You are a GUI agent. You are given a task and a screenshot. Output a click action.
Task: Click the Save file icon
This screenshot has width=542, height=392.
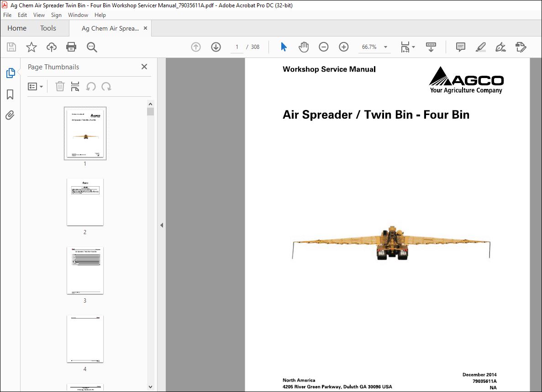[11, 47]
